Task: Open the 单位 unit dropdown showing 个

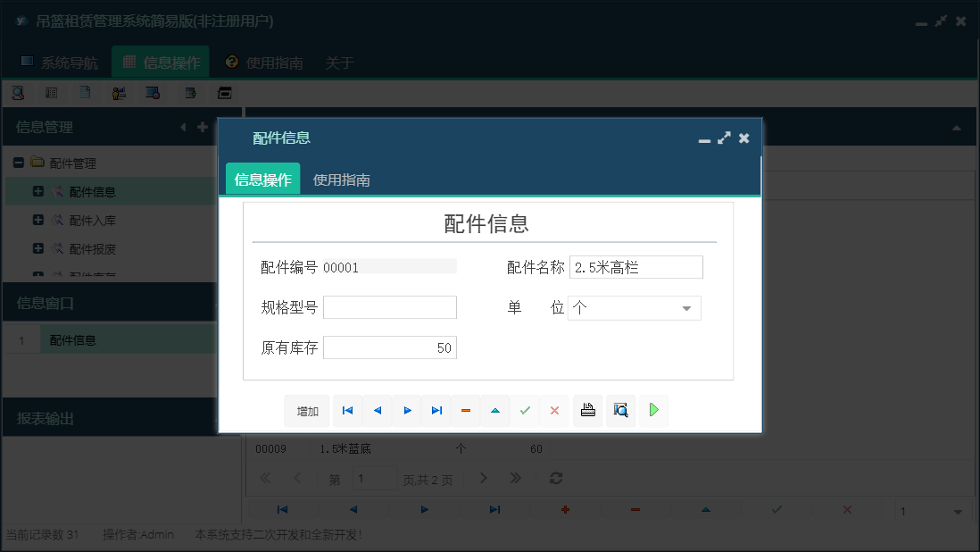Action: pos(686,307)
